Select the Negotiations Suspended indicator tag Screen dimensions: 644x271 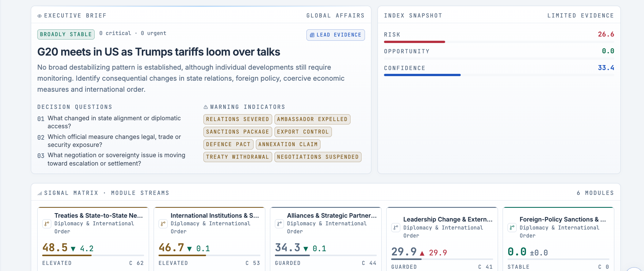pyautogui.click(x=318, y=157)
